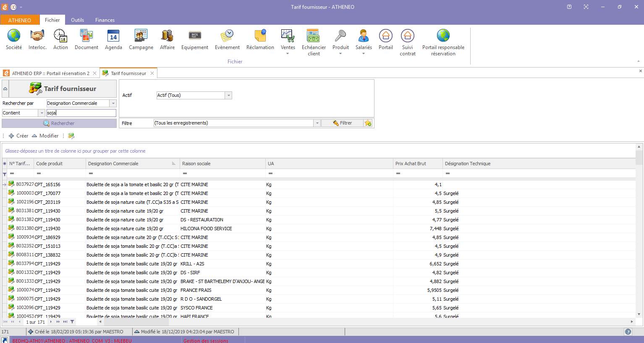Open the Campagne module
Viewport: 644px width, 343px height.
[x=141, y=39]
